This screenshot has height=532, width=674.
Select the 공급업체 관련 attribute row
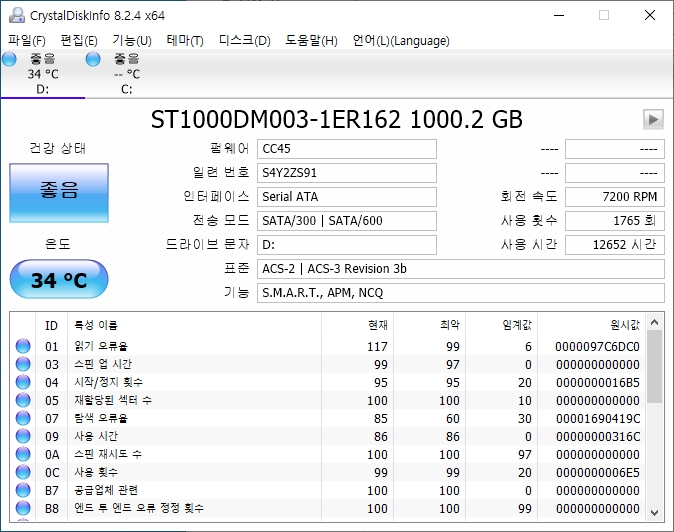click(x=328, y=491)
